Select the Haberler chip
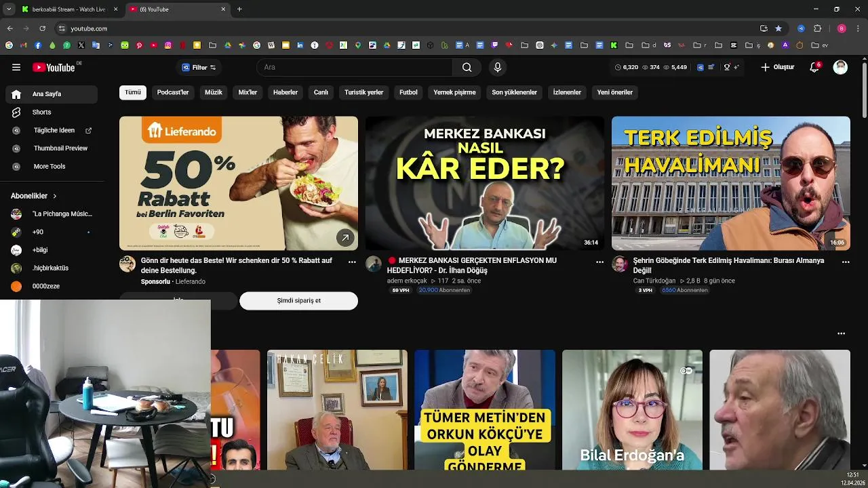Image resolution: width=868 pixels, height=488 pixels. coord(285,92)
